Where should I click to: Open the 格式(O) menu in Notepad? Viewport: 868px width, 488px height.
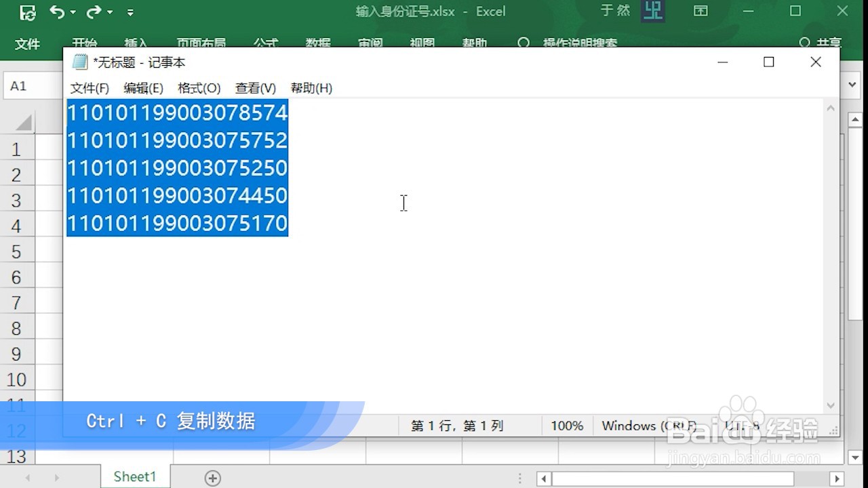point(199,87)
